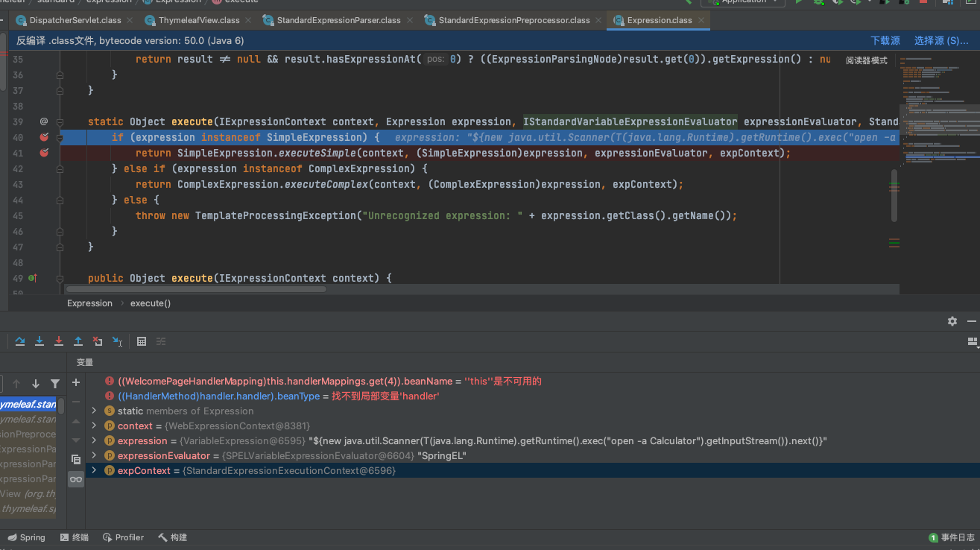
Task: Click the error icon of the HandlerMethod watch
Action: [110, 396]
